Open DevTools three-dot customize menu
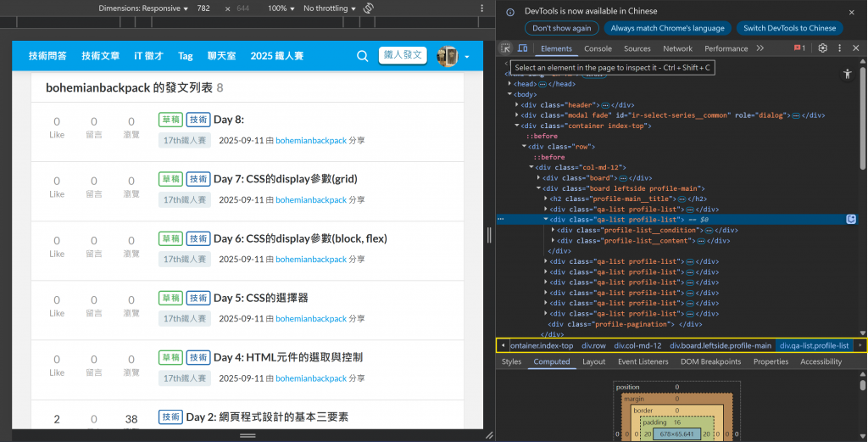 [840, 48]
